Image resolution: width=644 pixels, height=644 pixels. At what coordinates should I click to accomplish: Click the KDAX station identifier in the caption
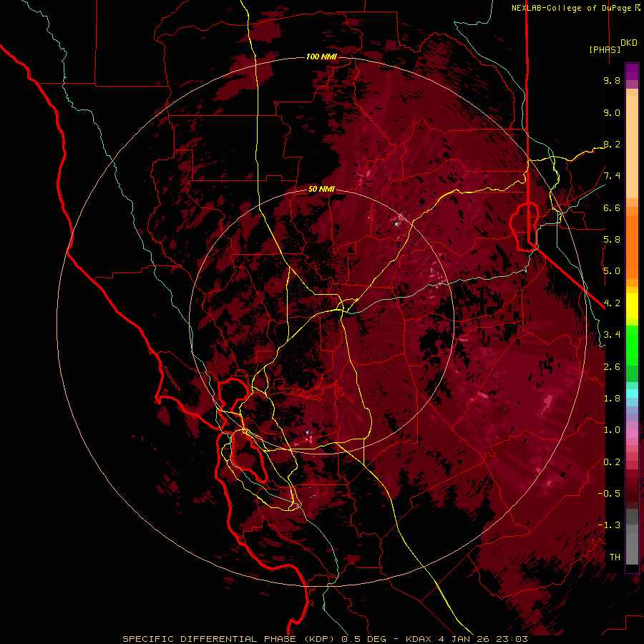(x=419, y=639)
